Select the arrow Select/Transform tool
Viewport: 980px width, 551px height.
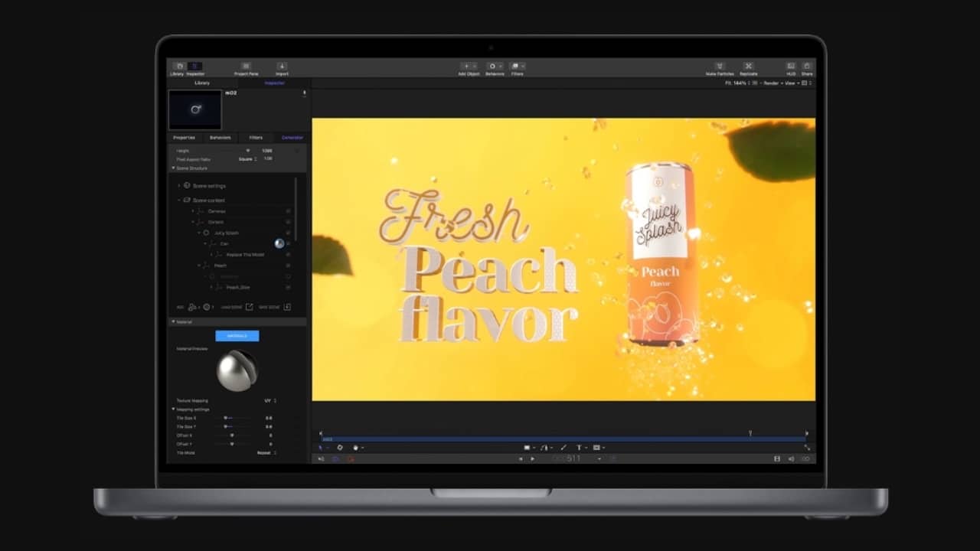click(322, 448)
